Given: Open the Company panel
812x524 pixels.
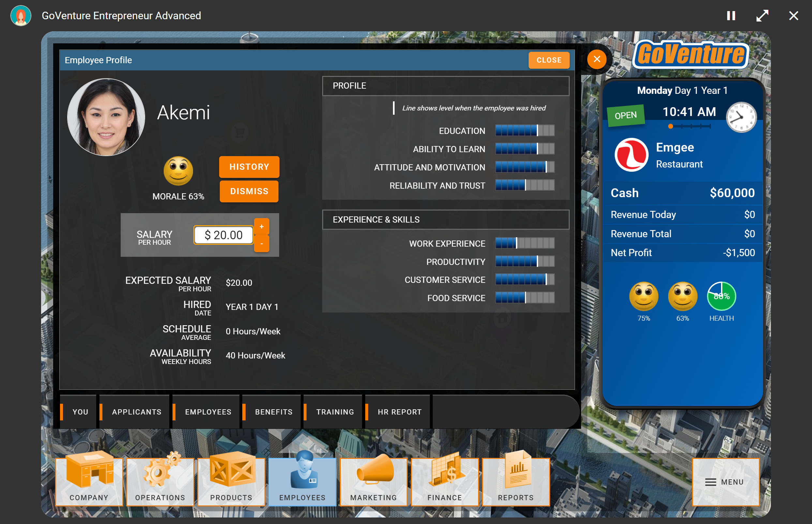Looking at the screenshot, I should (89, 481).
